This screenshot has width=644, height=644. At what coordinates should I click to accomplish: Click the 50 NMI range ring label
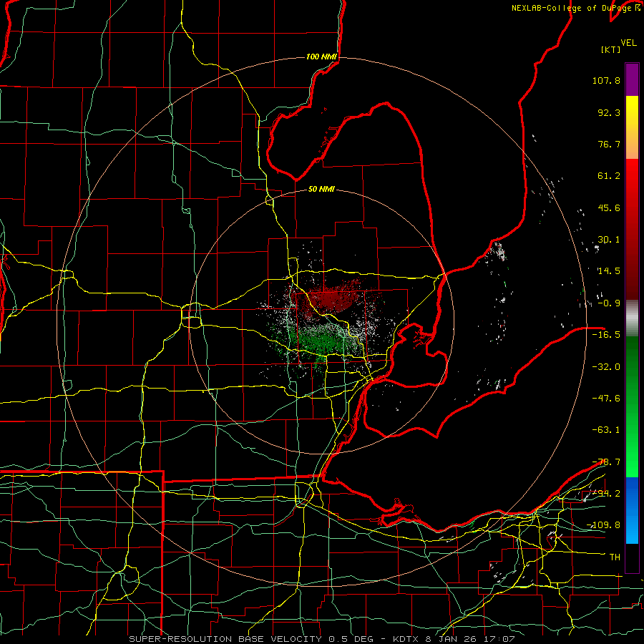coord(321,189)
